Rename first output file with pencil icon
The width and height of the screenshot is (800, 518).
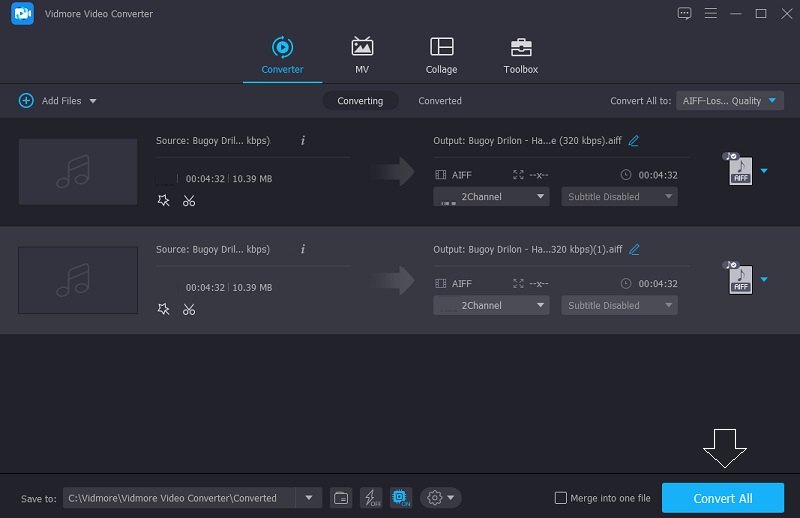[x=634, y=141]
